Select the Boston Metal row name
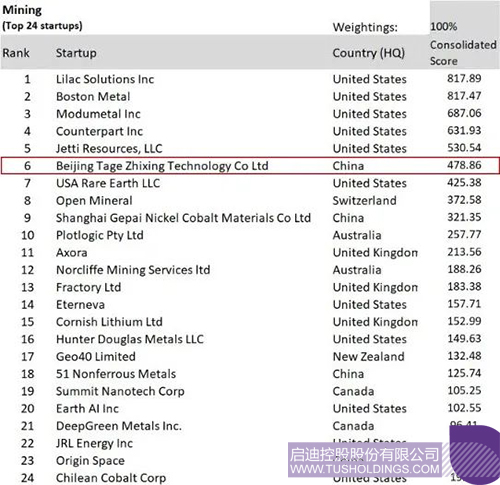500x485 pixels. [x=93, y=96]
